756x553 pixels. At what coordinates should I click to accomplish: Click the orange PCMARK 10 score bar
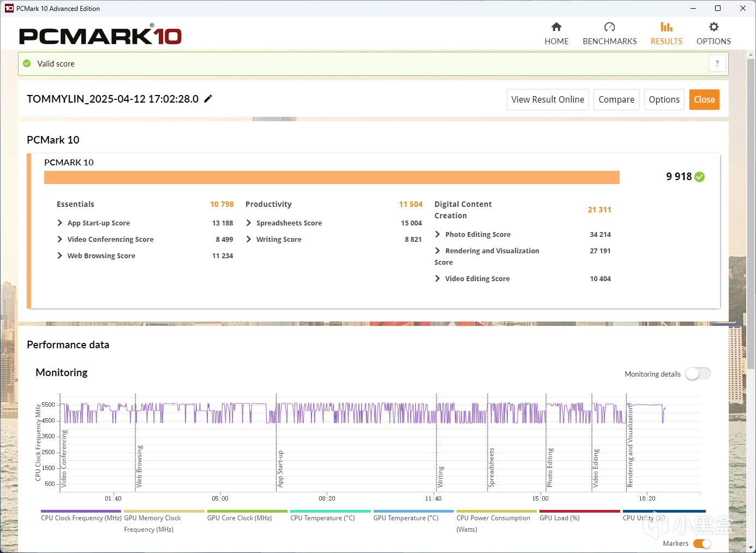pos(332,177)
